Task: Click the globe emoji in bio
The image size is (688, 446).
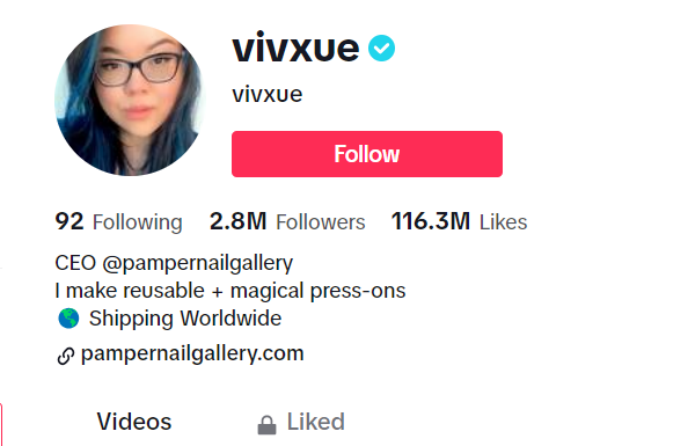Action: point(68,318)
